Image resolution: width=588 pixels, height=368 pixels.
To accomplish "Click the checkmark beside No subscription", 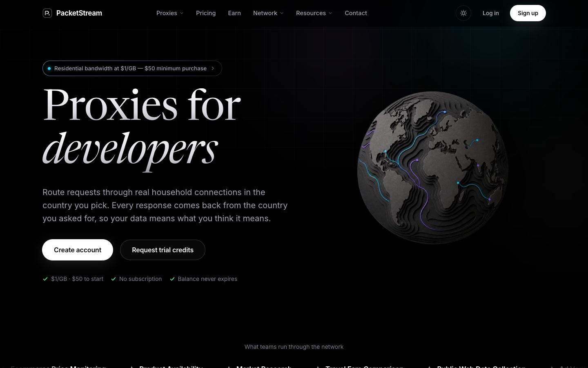I will click(114, 279).
